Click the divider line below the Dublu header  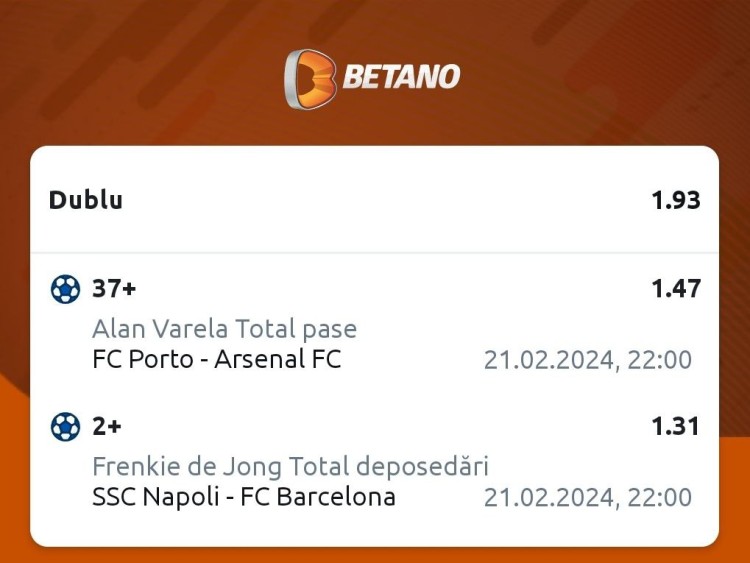375,252
